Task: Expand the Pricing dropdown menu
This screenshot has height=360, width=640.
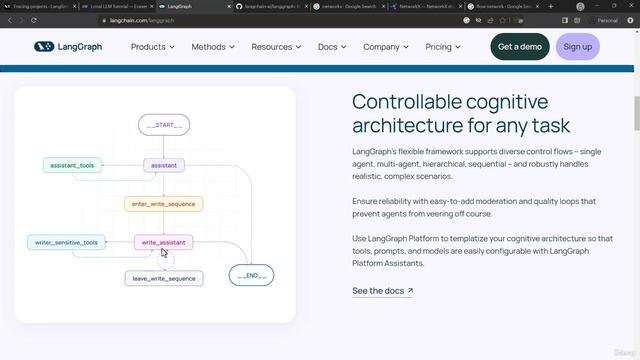Action: coord(443,47)
